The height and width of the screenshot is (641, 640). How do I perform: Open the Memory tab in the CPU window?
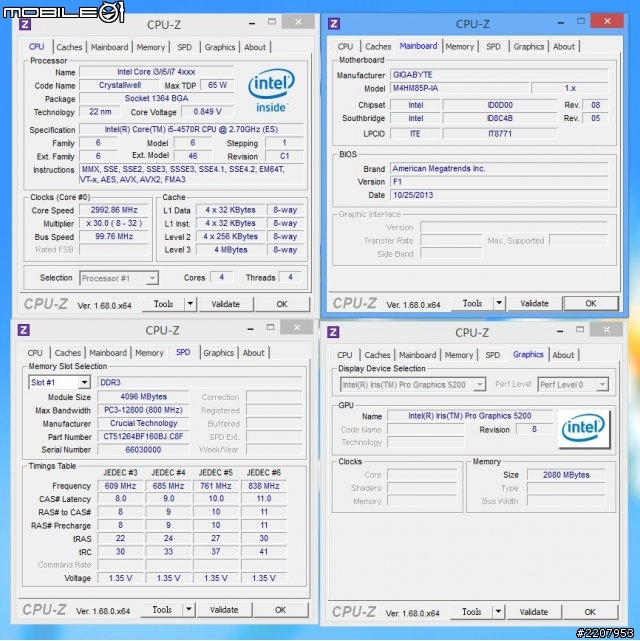coord(150,47)
